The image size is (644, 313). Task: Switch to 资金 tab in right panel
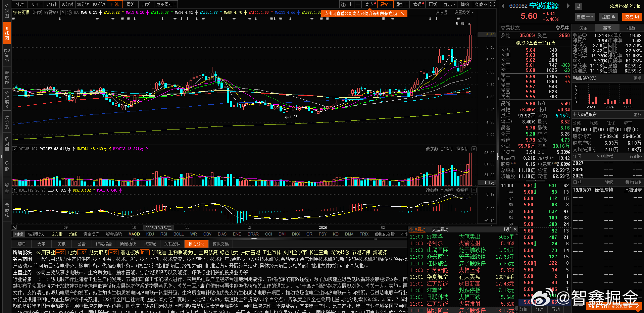(583, 28)
